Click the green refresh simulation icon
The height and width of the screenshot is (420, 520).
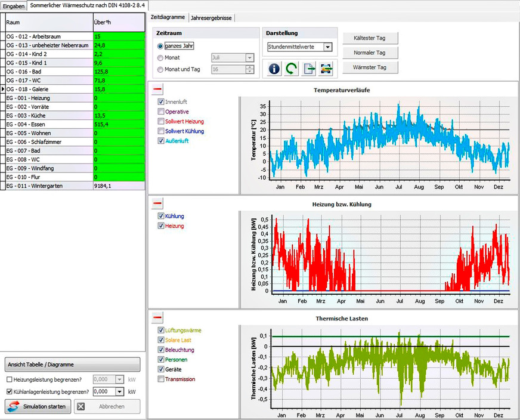tap(290, 69)
